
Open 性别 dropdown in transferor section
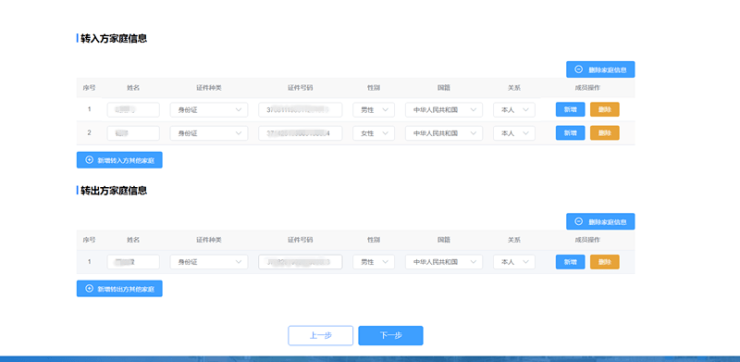pos(373,262)
